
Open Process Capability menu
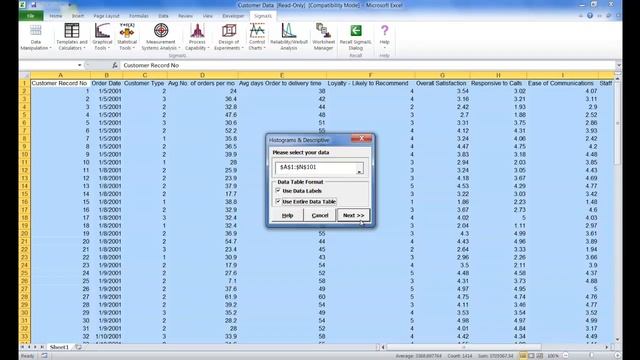(197, 37)
